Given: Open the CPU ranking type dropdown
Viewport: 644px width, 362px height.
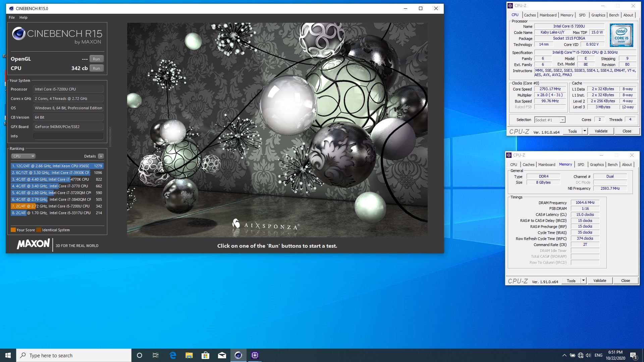Looking at the screenshot, I should pos(23,156).
